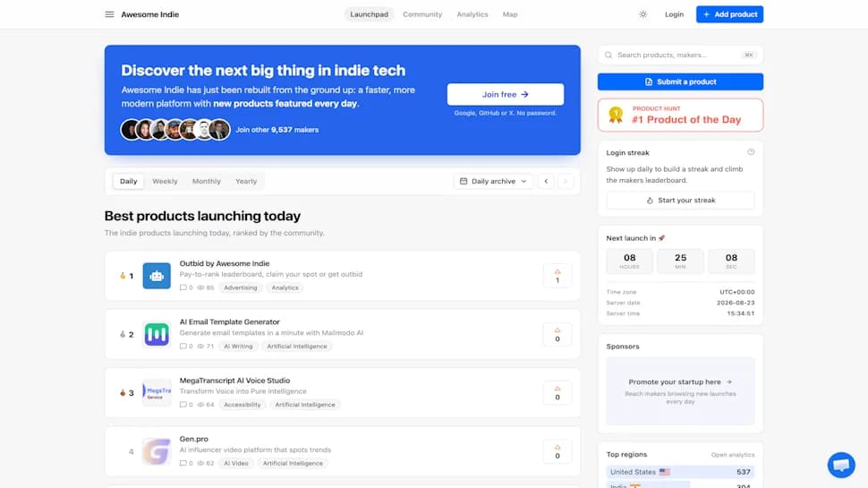
Task: Select the Monthly ranking tab
Action: pyautogui.click(x=207, y=181)
